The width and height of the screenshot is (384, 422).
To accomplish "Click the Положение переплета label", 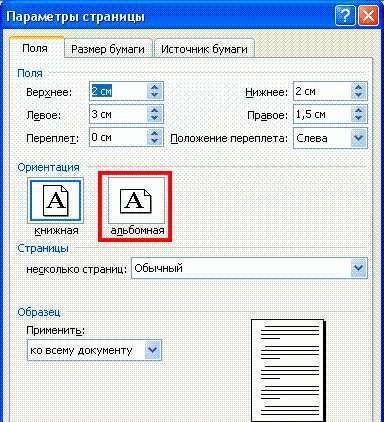I will (229, 138).
